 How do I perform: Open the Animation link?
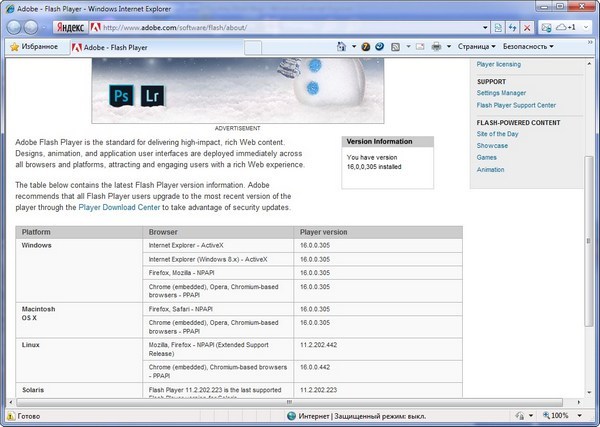[x=490, y=169]
